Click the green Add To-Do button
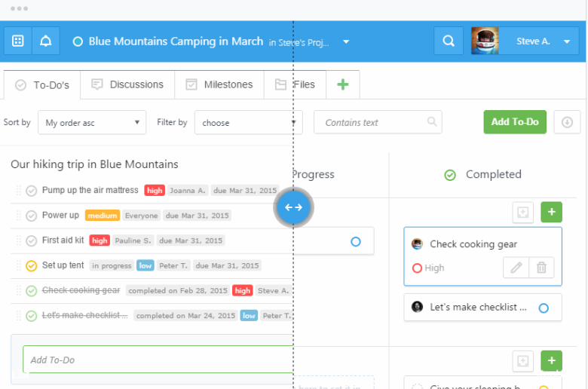This screenshot has width=588, height=389. coord(515,122)
